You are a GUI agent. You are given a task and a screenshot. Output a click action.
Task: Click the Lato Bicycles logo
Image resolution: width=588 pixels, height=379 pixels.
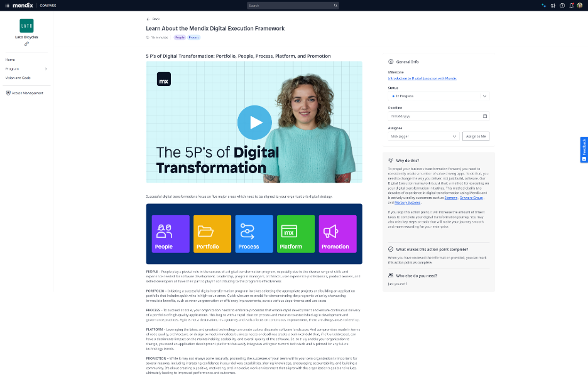pos(26,25)
